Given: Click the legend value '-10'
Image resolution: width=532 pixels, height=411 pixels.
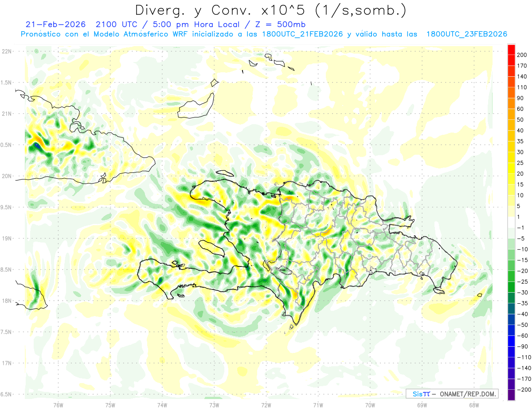Looking at the screenshot, I should pyautogui.click(x=523, y=249).
